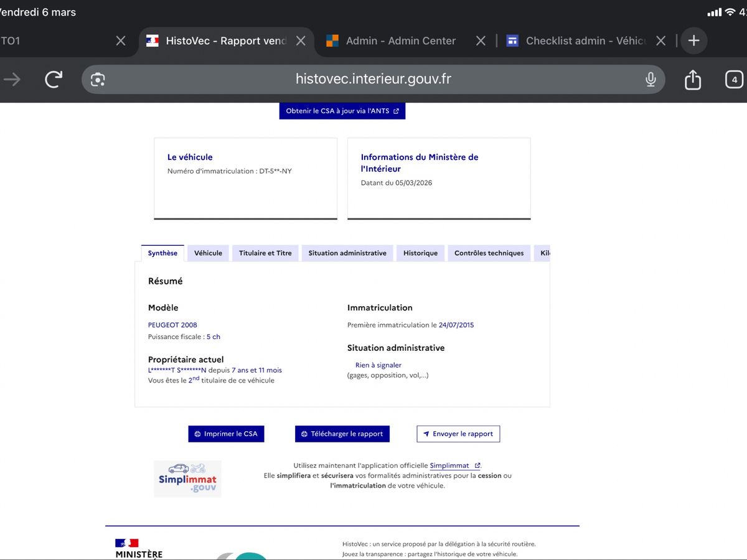Click the Le véhicule card heading
This screenshot has width=747, height=560.
click(x=190, y=157)
